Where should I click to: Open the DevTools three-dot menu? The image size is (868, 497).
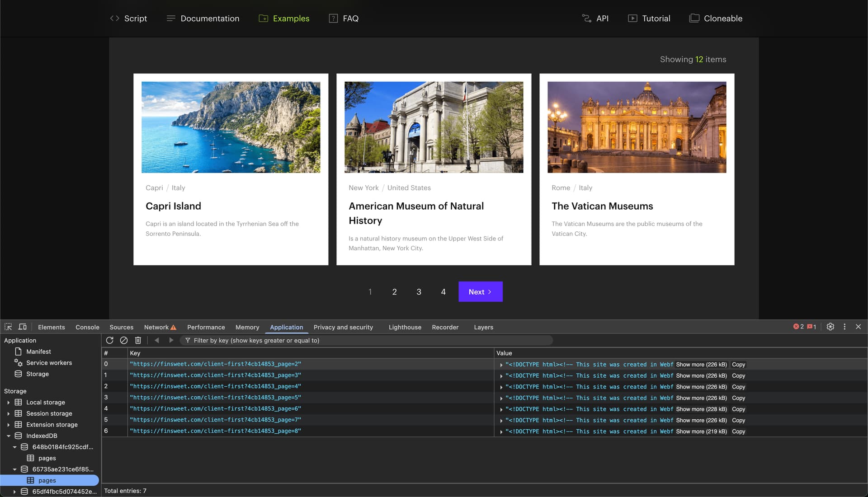pos(844,327)
